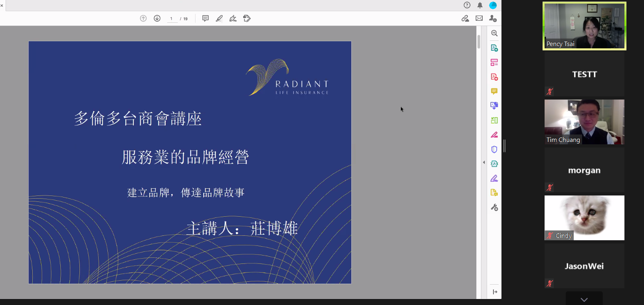644x305 pixels.
Task: Add a sticky note comment
Action: click(x=206, y=18)
